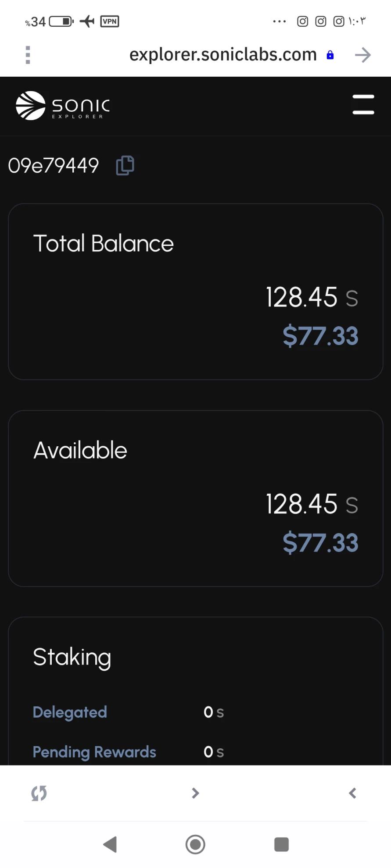The width and height of the screenshot is (391, 868).
Task: Tap the left chevron in the bottom toolbar
Action: [x=352, y=793]
